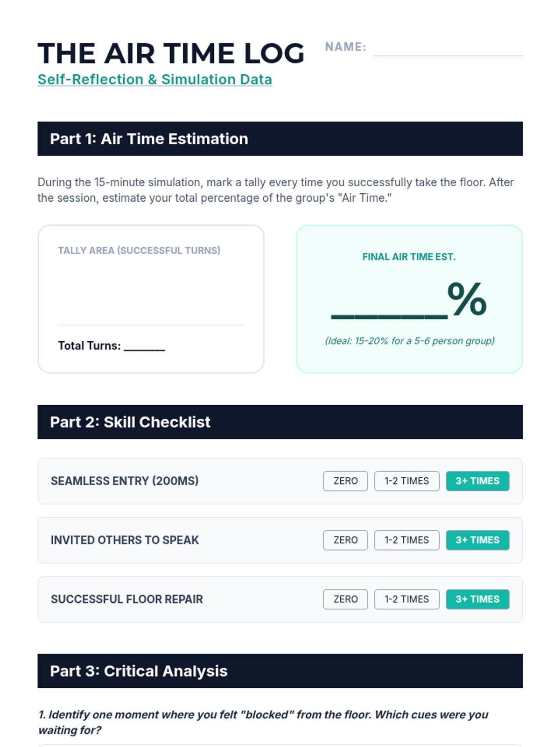Click the Self-Reflection & Simulation Data link
Screen dimensions: 560x747
pos(155,79)
